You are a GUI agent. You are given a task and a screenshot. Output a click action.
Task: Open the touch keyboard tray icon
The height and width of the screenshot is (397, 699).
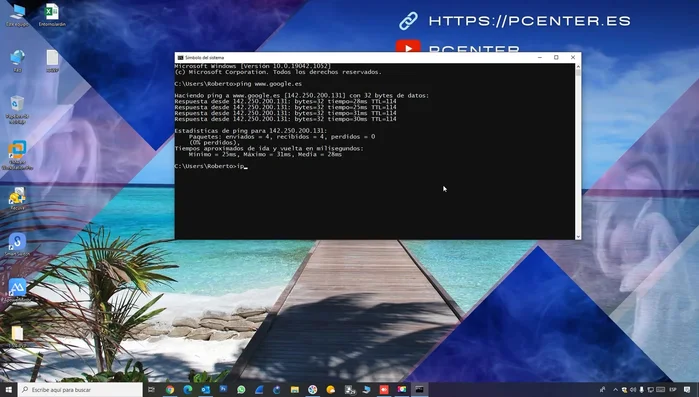(x=660, y=389)
